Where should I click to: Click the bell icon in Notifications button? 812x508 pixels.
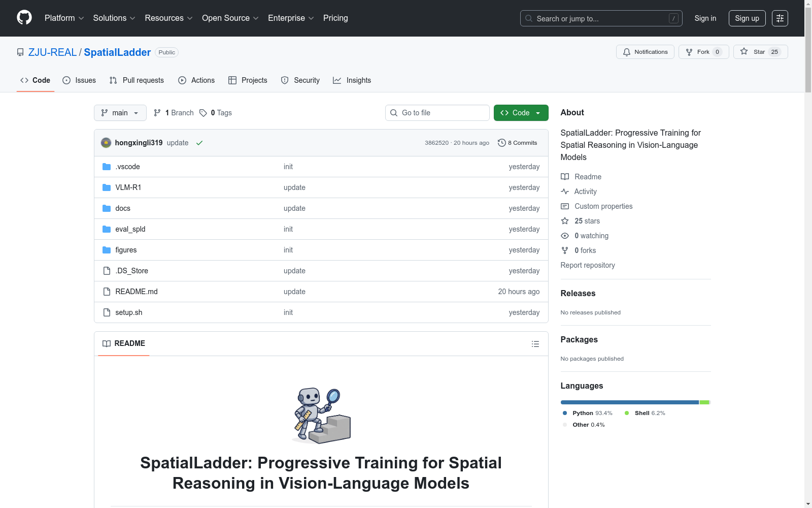point(627,52)
